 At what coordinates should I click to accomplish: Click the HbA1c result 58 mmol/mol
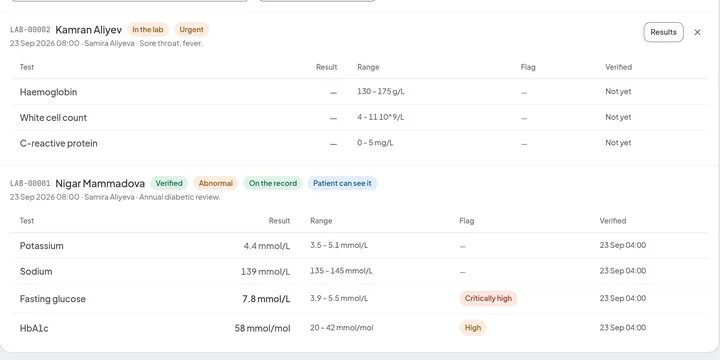[263, 328]
